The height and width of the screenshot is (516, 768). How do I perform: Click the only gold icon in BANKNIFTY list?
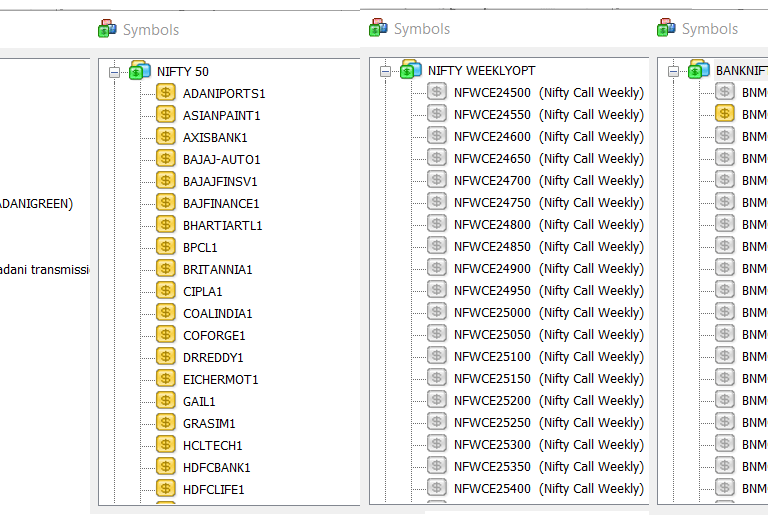[x=724, y=114]
